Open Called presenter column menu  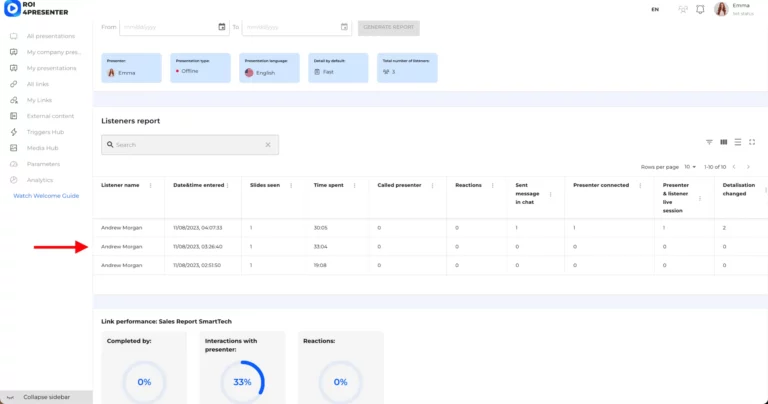coord(432,186)
